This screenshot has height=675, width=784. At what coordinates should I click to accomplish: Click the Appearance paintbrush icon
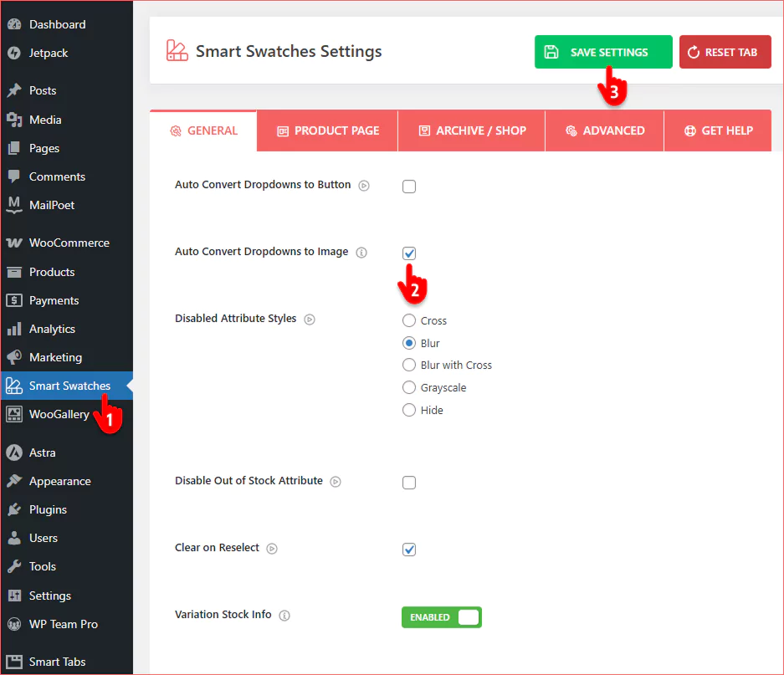pyautogui.click(x=14, y=481)
